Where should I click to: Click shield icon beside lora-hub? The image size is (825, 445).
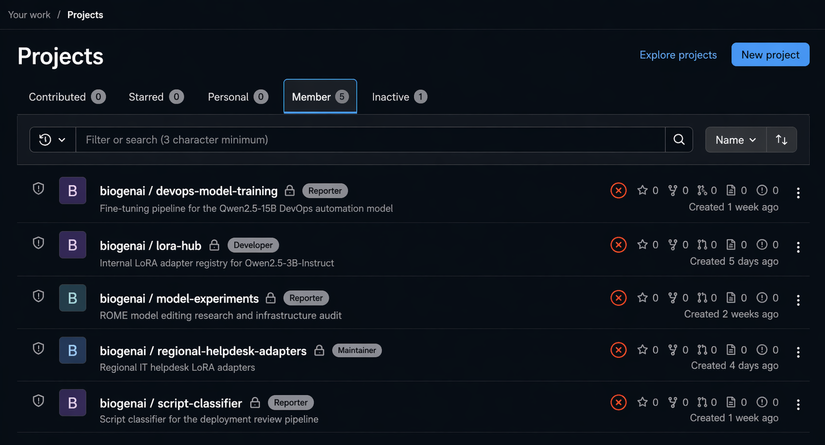click(x=38, y=242)
